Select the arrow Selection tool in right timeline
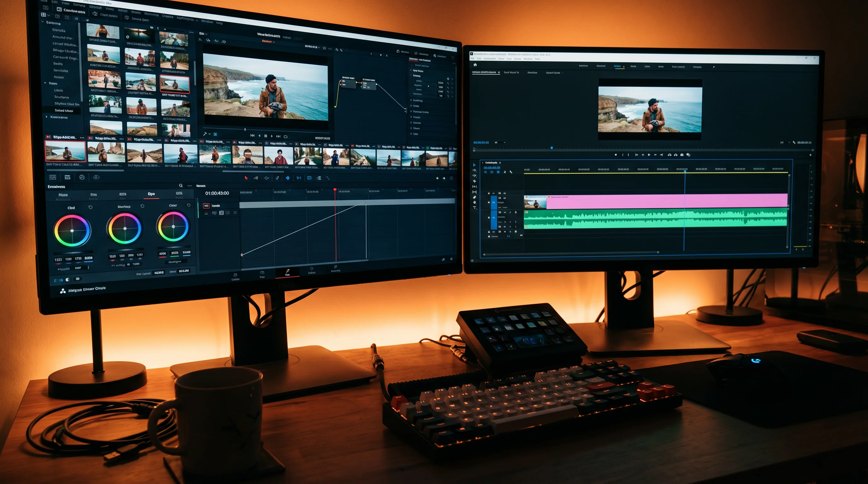 point(474,165)
